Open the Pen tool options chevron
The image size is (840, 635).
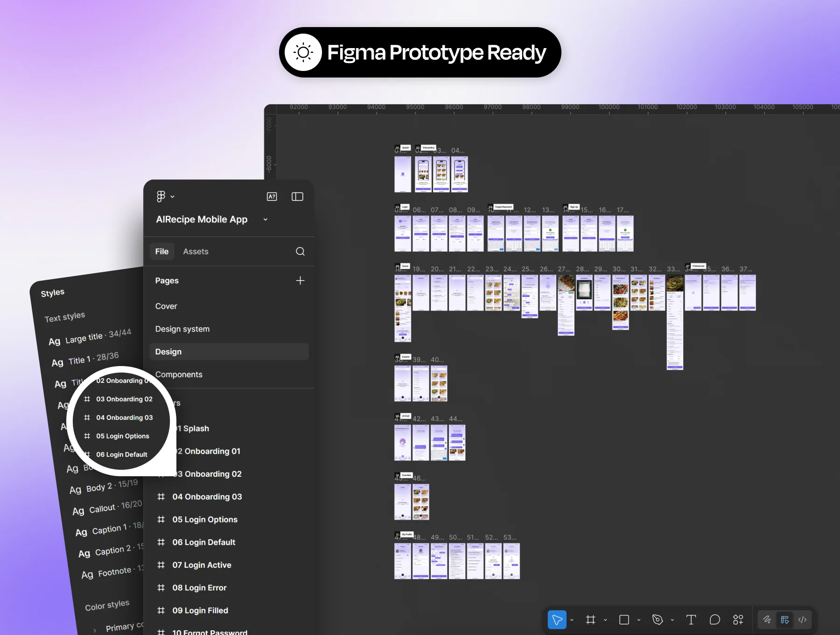(x=672, y=620)
